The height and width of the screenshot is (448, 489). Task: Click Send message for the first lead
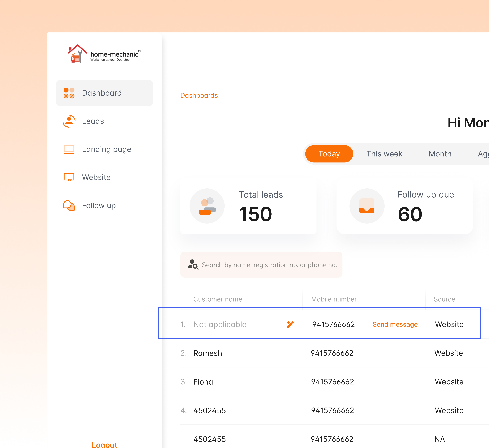(x=395, y=324)
